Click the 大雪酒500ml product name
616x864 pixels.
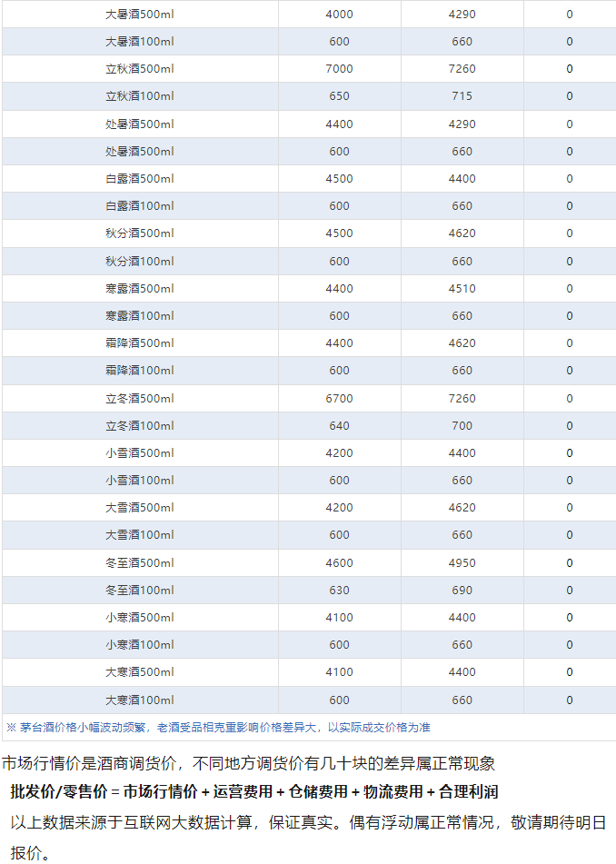pyautogui.click(x=140, y=508)
